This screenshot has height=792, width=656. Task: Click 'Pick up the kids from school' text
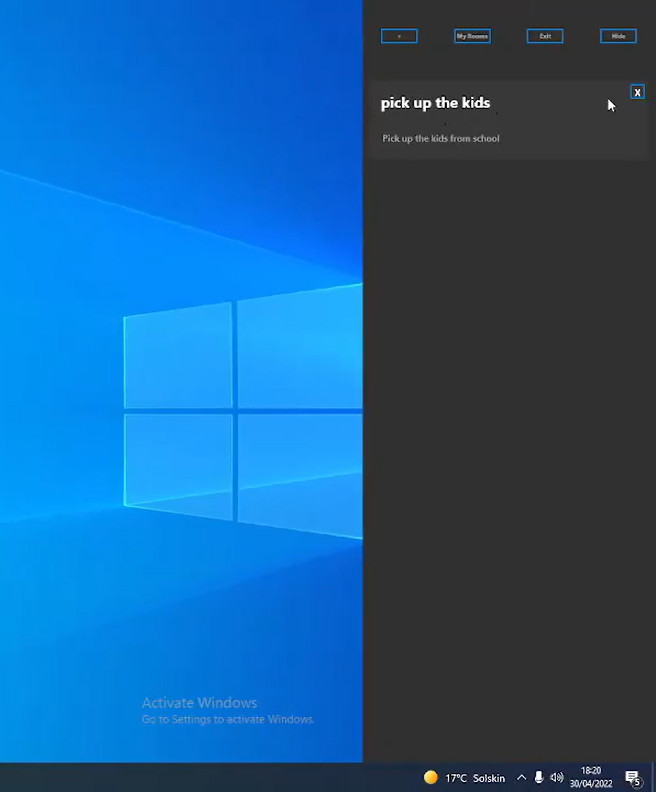441,138
